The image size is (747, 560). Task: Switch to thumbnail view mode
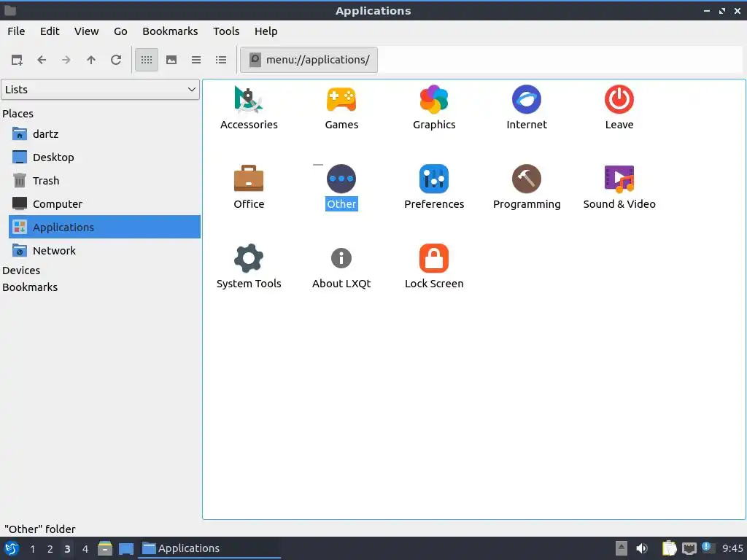pyautogui.click(x=171, y=60)
